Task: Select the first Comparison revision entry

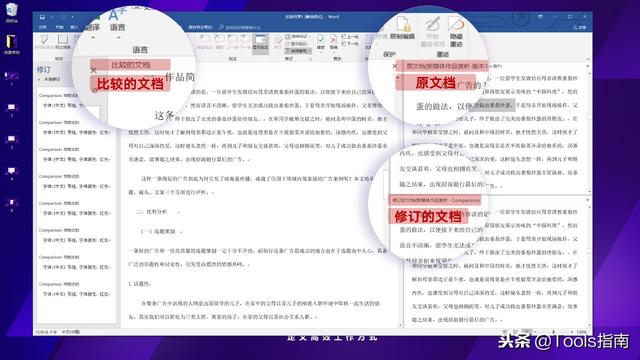Action: pos(75,100)
